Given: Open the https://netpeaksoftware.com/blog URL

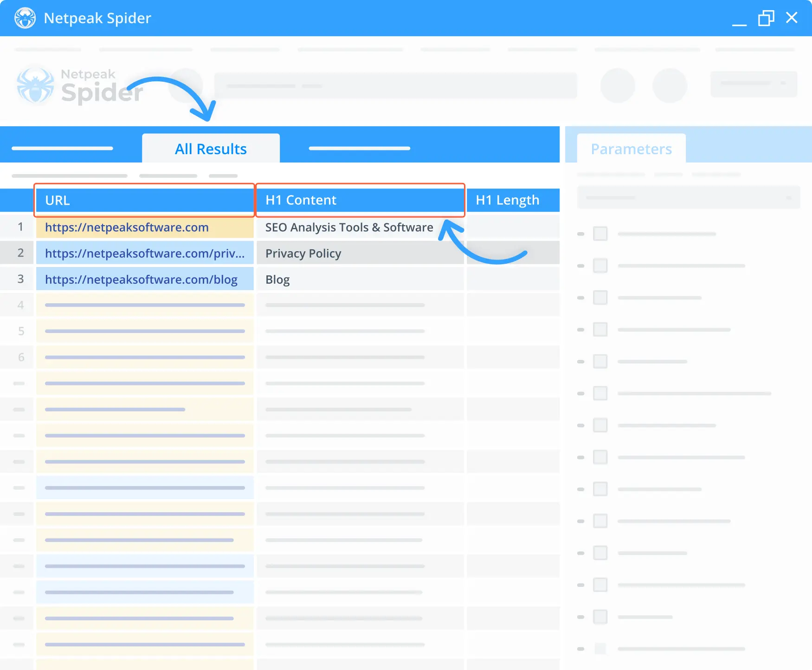Looking at the screenshot, I should [141, 279].
